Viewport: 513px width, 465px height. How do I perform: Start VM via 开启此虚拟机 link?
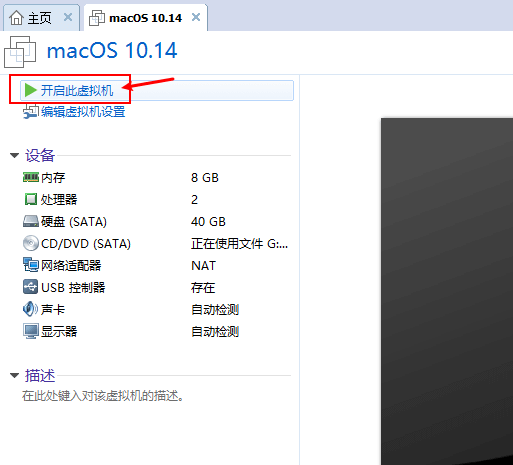click(77, 90)
